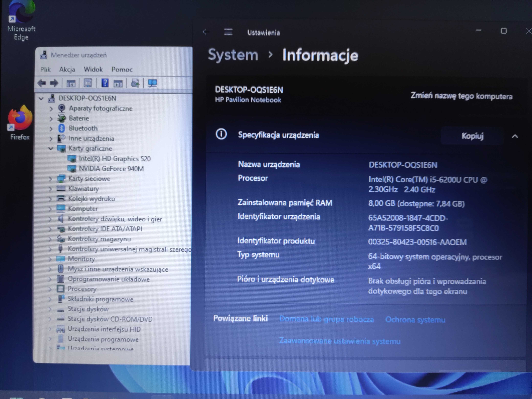Screen dimensions: 532x399
Task: Click HP Pavilion Notebook model text
Action: pos(248,100)
